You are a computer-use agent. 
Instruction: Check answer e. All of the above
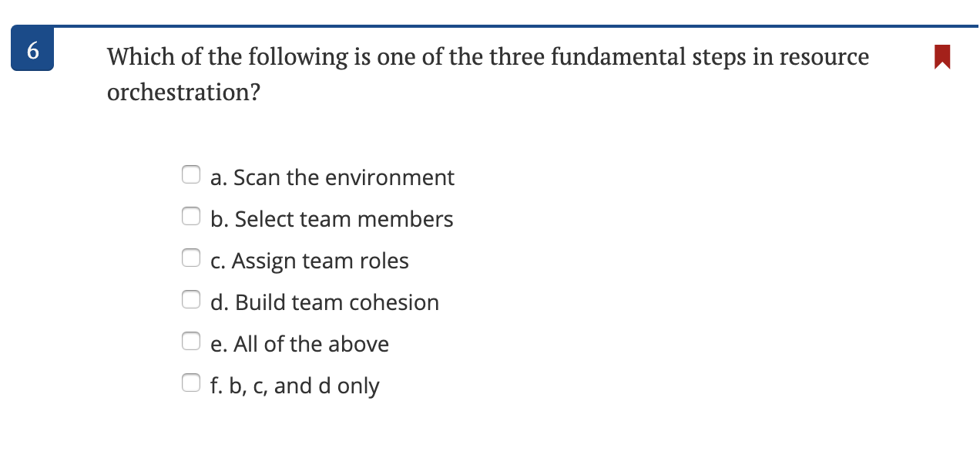pos(191,341)
